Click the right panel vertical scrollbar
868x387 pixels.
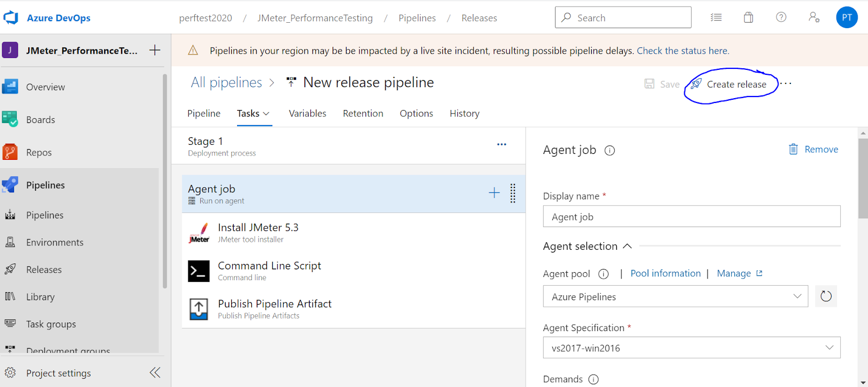coord(863,178)
